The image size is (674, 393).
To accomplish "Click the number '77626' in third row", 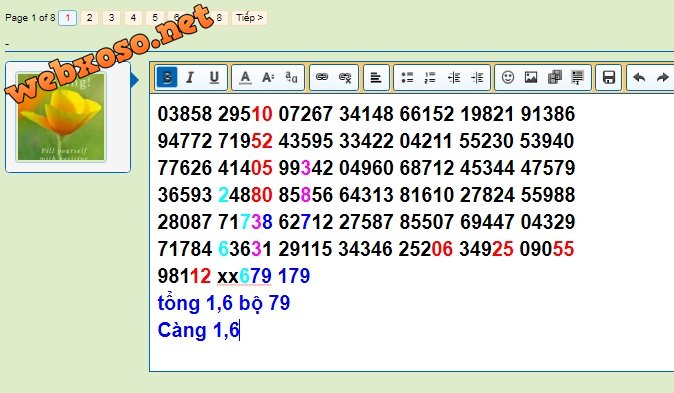I will click(x=184, y=168).
